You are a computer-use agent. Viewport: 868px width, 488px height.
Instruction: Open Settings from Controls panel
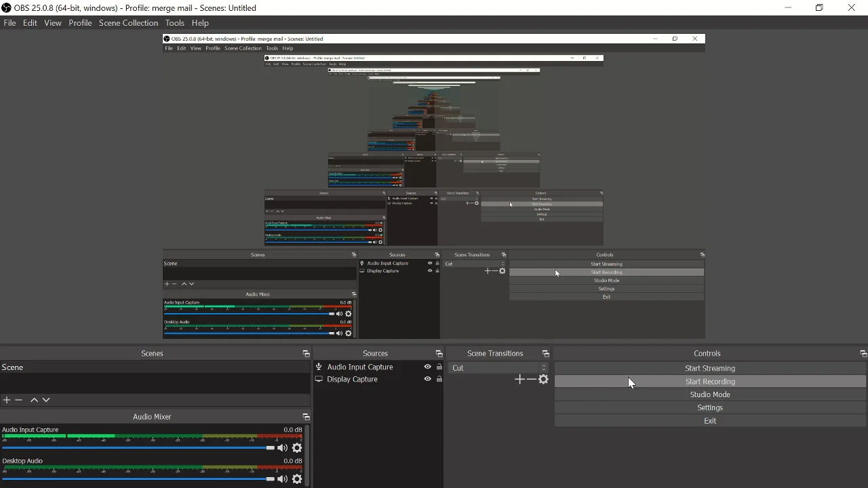coord(710,407)
